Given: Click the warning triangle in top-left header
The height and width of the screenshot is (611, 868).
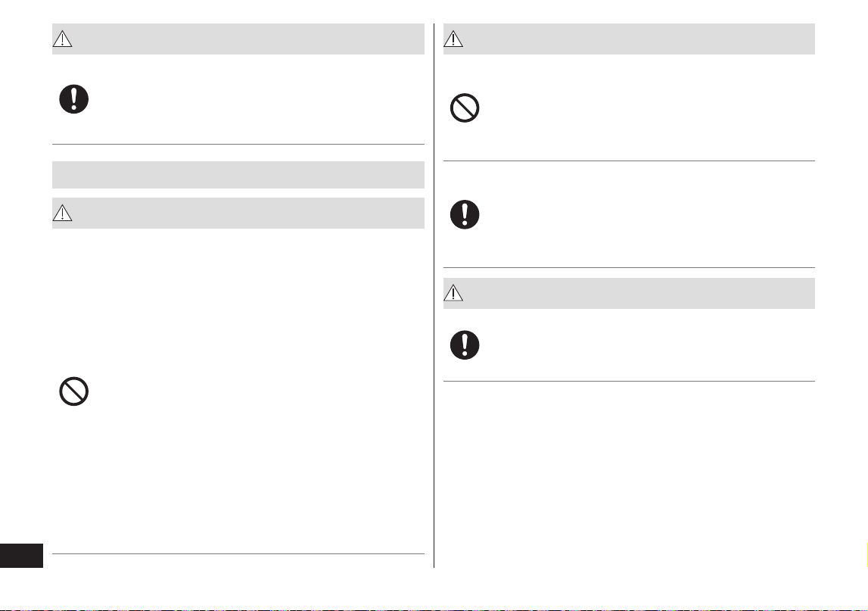Looking at the screenshot, I should point(63,39).
